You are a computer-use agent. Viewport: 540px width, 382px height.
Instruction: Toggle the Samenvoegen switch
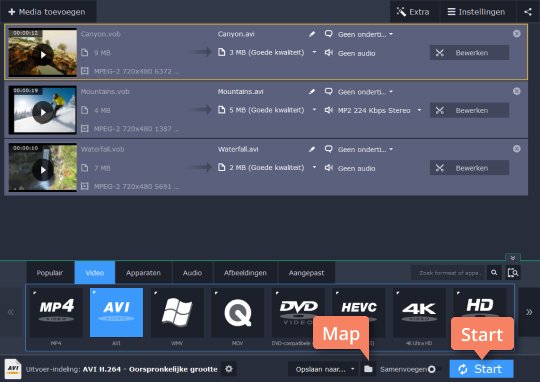coord(433,369)
